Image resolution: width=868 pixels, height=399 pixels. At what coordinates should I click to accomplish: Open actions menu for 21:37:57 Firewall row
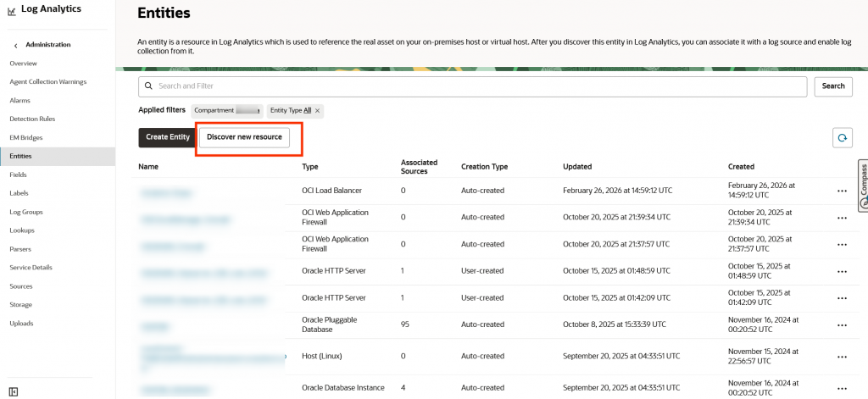(x=842, y=245)
